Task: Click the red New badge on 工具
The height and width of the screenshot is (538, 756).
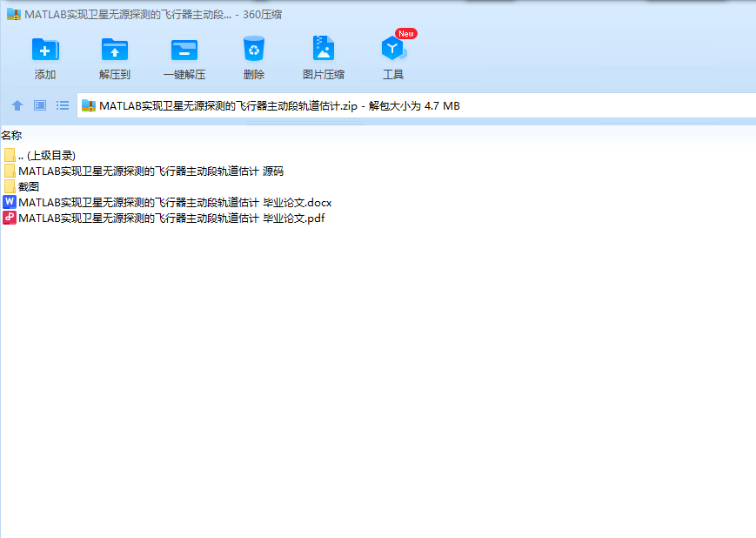Action: click(406, 34)
